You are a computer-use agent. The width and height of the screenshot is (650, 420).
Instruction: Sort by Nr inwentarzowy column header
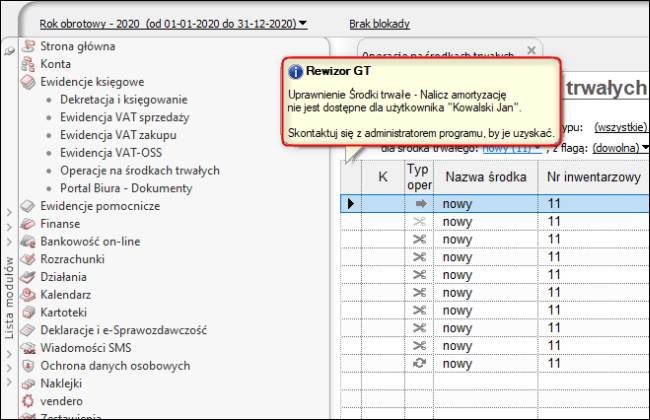coord(594,177)
